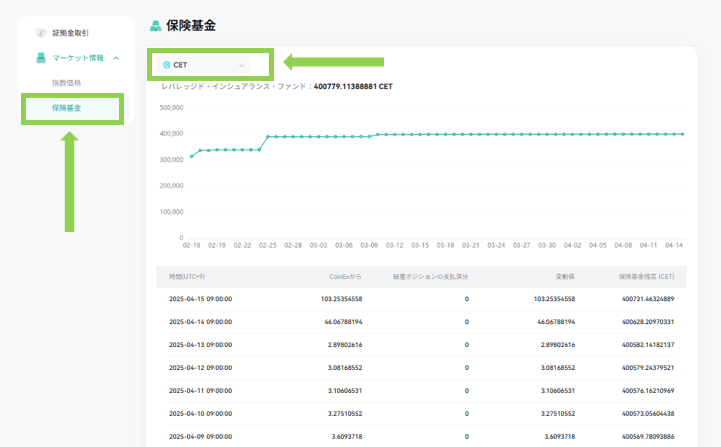Click the 2025-04-14 09:00:00 row timestamp

pos(200,322)
